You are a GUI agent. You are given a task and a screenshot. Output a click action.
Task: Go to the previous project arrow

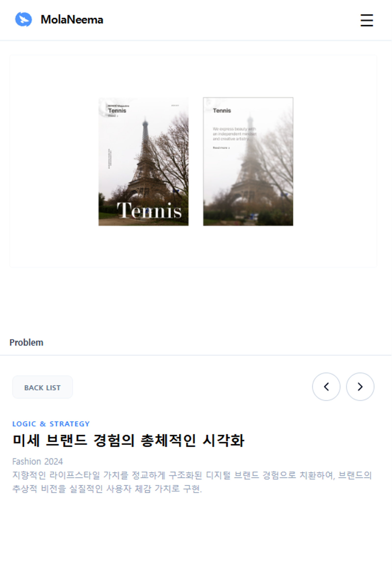pos(326,387)
